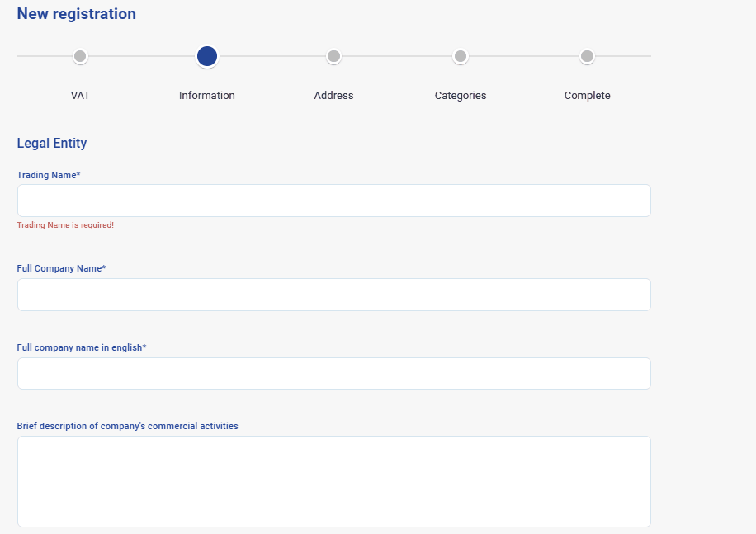
Task: Click the Full Company Name* label
Action: point(61,268)
